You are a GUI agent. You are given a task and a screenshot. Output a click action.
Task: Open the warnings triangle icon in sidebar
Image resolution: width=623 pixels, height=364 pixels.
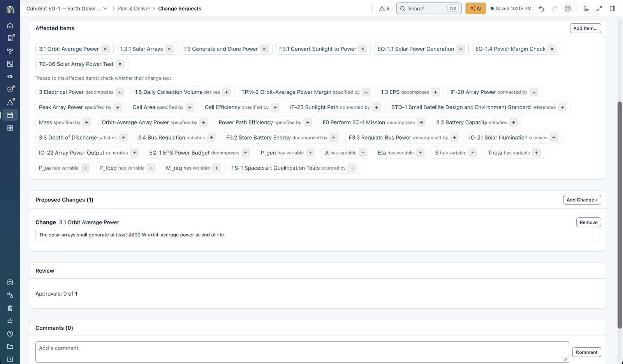click(x=10, y=102)
